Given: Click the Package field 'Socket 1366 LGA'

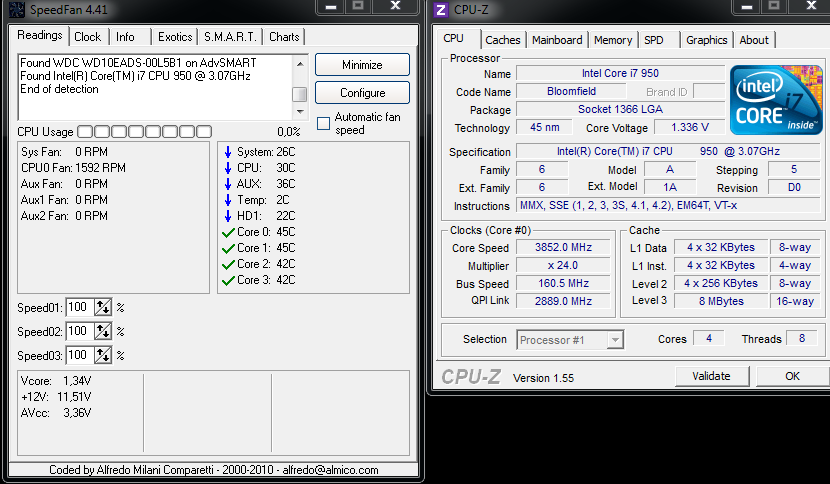Looking at the screenshot, I should coord(620,109).
